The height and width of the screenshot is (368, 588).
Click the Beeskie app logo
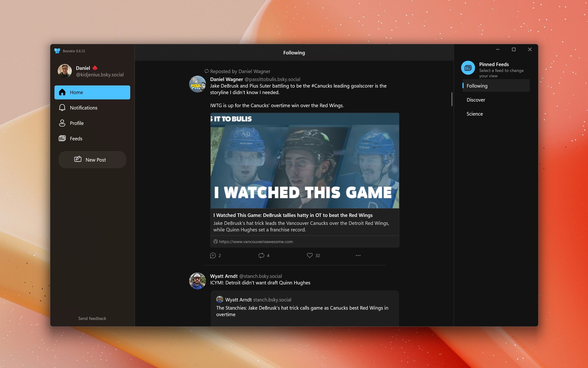[57, 51]
